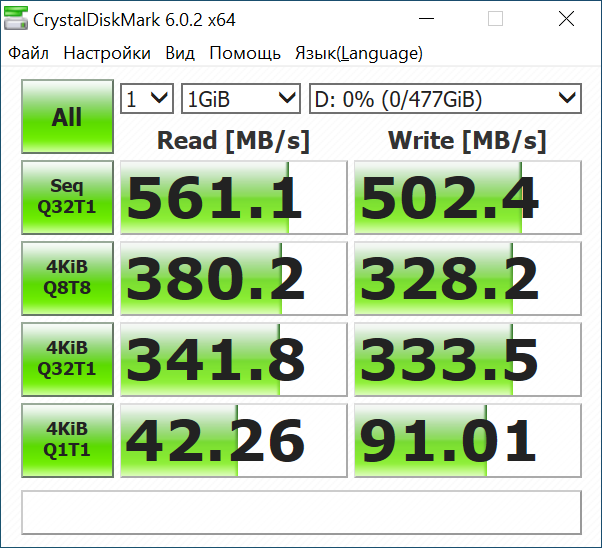602x548 pixels.
Task: Click the 4KiB Q1T1 read result 42.26
Action: click(234, 440)
